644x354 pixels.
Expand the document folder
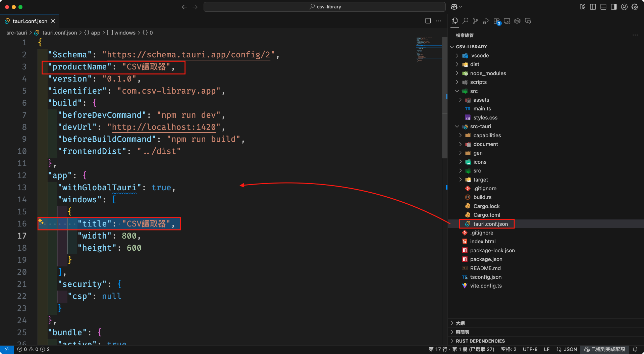point(485,144)
